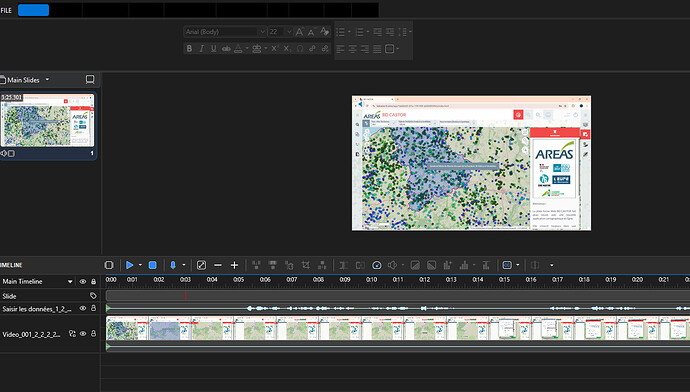Viewport: 690px width, 392px height.
Task: Toggle Bold text formatting
Action: click(x=189, y=48)
